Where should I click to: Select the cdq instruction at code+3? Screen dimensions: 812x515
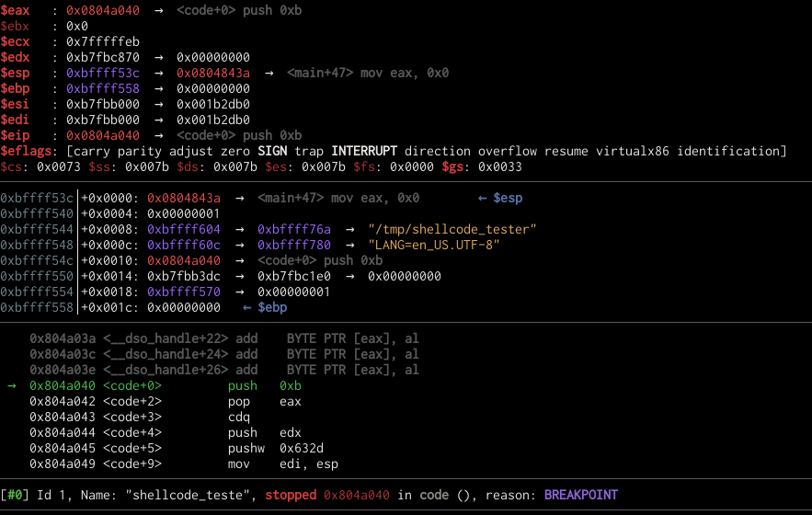click(x=239, y=417)
